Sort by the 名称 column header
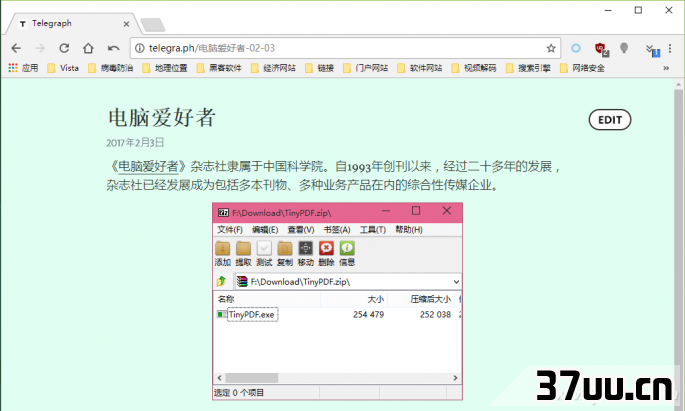This screenshot has height=411, width=685. click(x=267, y=299)
